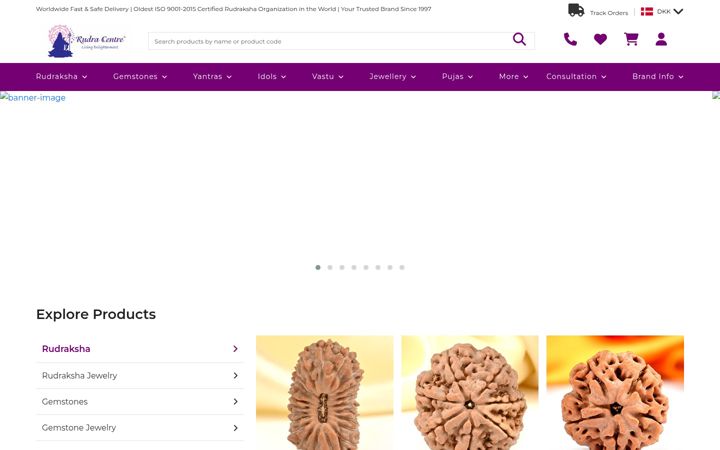Open the Jewellery menu
Screen dimensions: 720x450
click(x=393, y=77)
